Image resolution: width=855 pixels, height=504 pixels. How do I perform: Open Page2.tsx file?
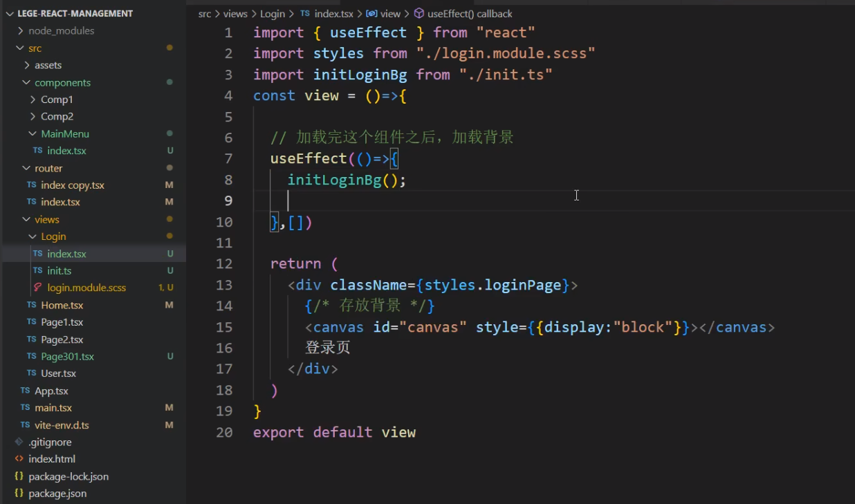62,339
